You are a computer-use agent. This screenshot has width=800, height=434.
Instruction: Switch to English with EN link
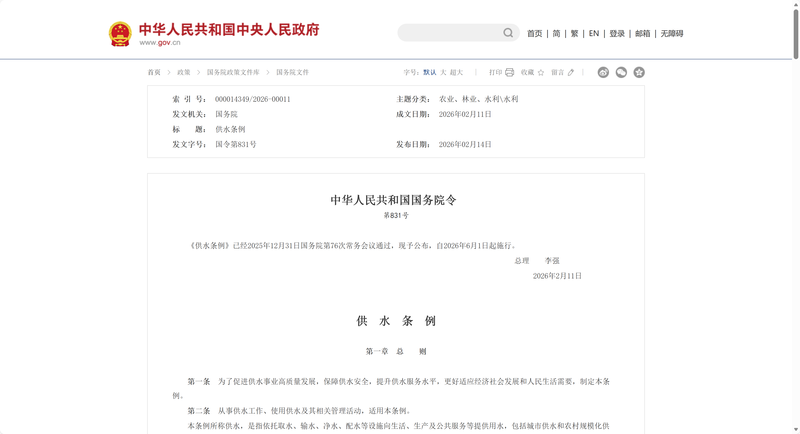[x=594, y=34]
